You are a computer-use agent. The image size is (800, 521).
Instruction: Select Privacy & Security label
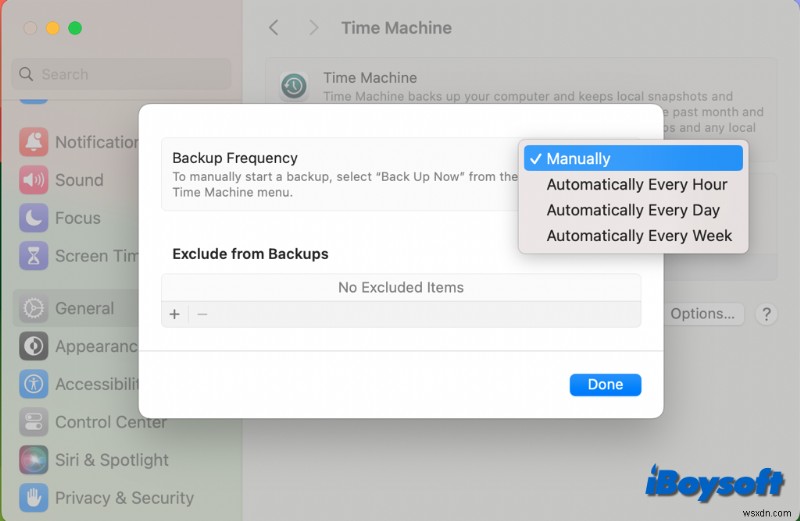coord(124,498)
